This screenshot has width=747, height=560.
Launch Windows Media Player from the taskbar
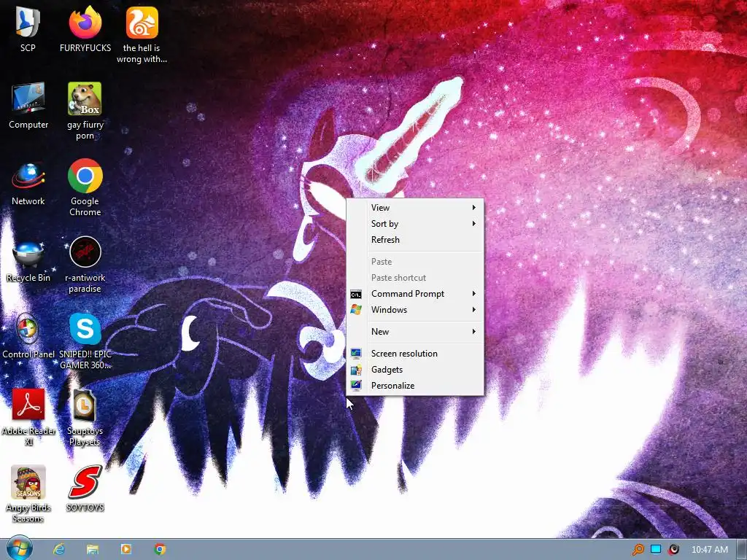[125, 549]
